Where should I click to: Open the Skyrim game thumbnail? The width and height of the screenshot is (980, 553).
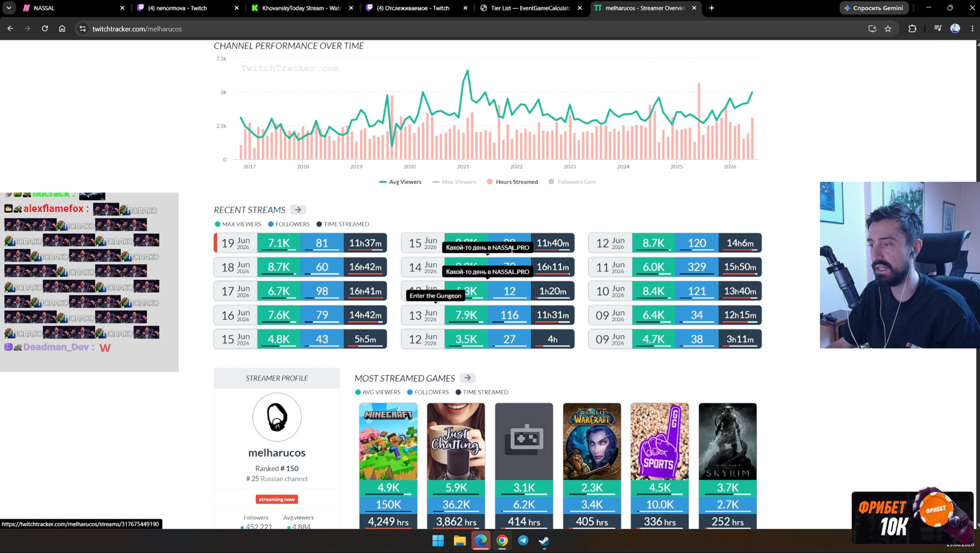(728, 441)
